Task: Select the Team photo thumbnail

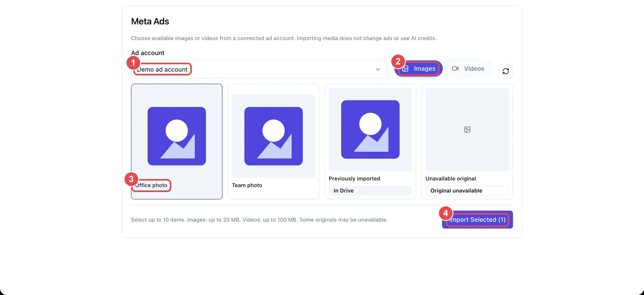Action: [x=274, y=136]
